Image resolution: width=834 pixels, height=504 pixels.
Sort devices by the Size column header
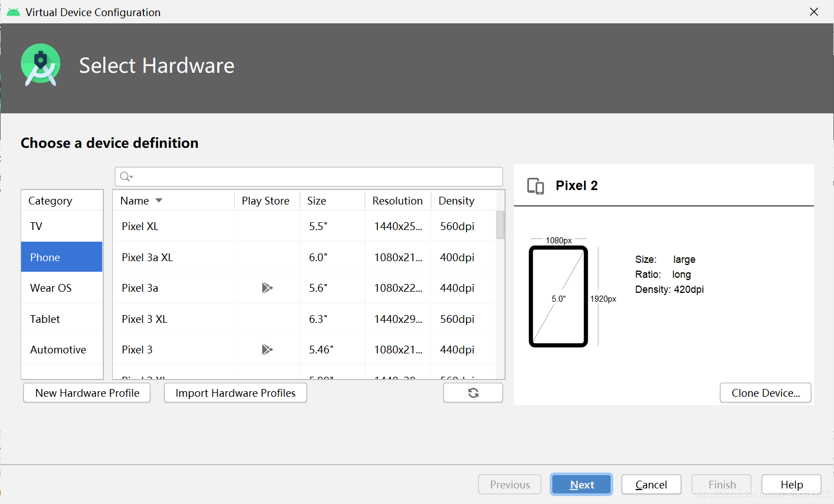point(332,201)
